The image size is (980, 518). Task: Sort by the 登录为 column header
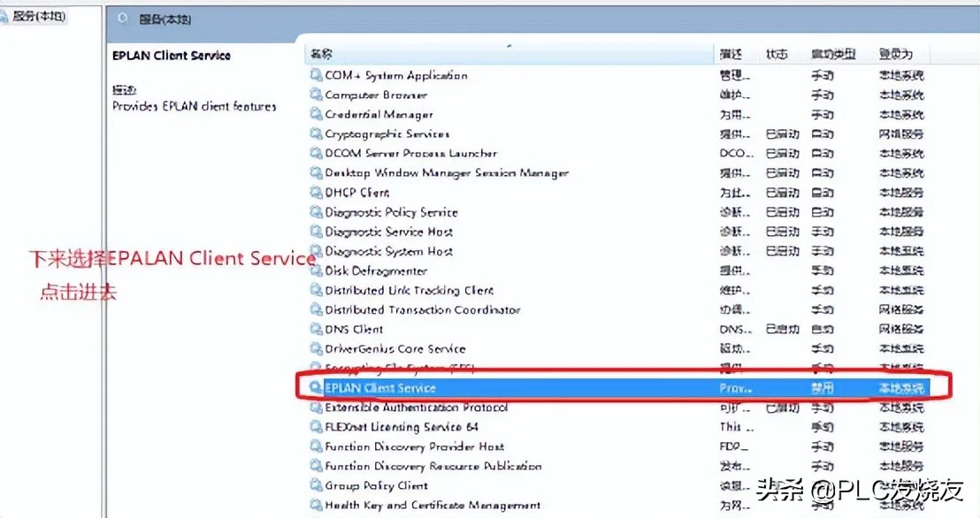[x=896, y=54]
